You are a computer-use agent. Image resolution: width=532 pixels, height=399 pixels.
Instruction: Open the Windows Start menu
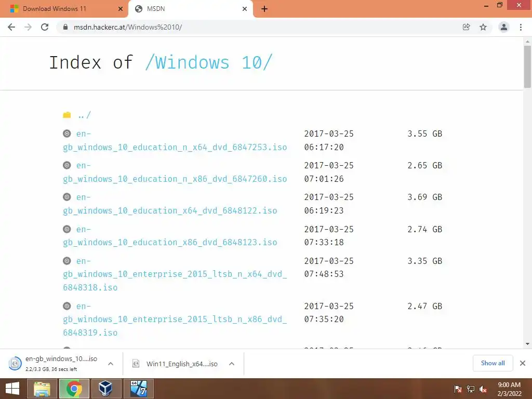pyautogui.click(x=12, y=389)
